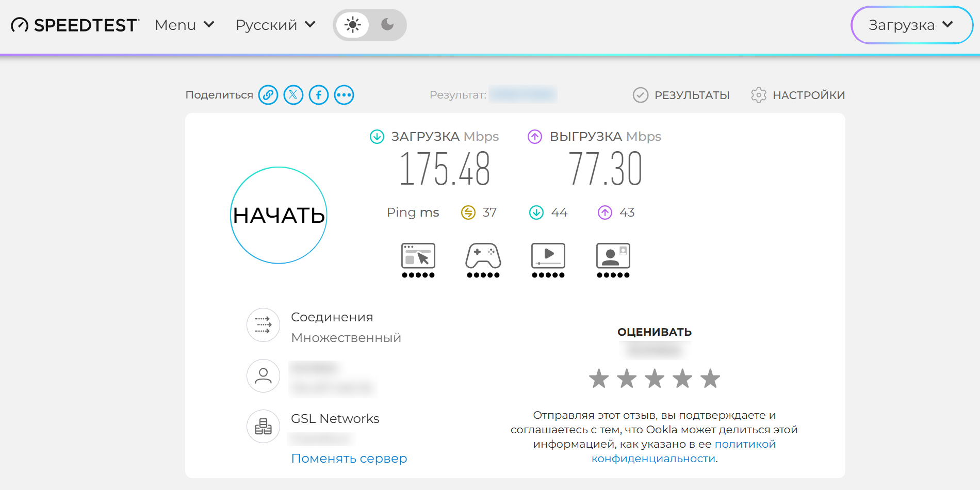The height and width of the screenshot is (490, 980).
Task: Rate with the second star
Action: [627, 379]
